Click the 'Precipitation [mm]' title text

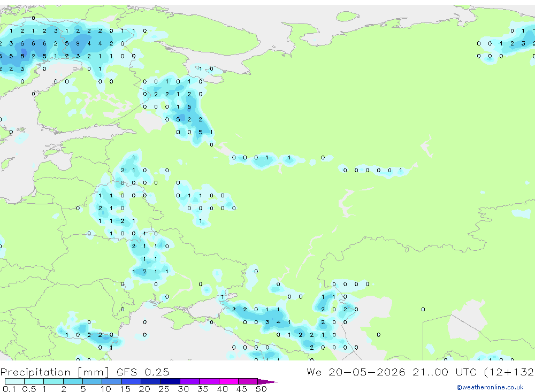tap(55, 372)
